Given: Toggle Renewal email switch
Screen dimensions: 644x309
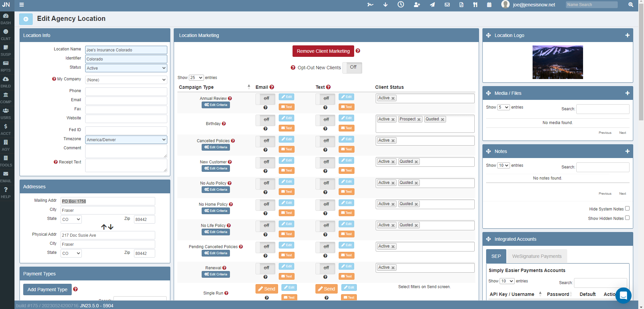Looking at the screenshot, I should (266, 268).
